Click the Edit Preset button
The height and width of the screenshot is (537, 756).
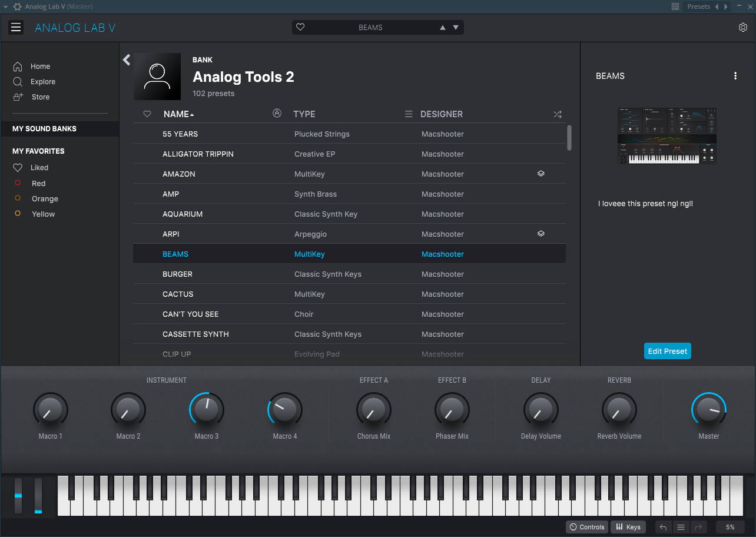tap(667, 350)
